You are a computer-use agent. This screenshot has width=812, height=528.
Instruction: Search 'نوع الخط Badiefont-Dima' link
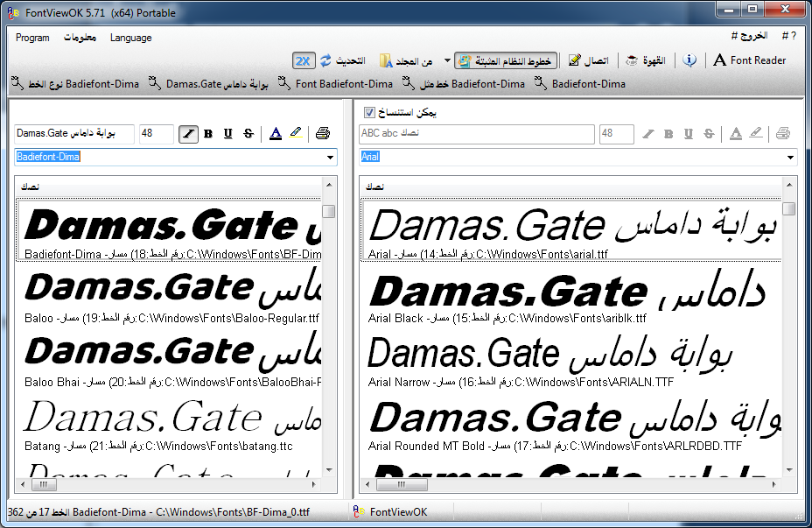[75, 84]
